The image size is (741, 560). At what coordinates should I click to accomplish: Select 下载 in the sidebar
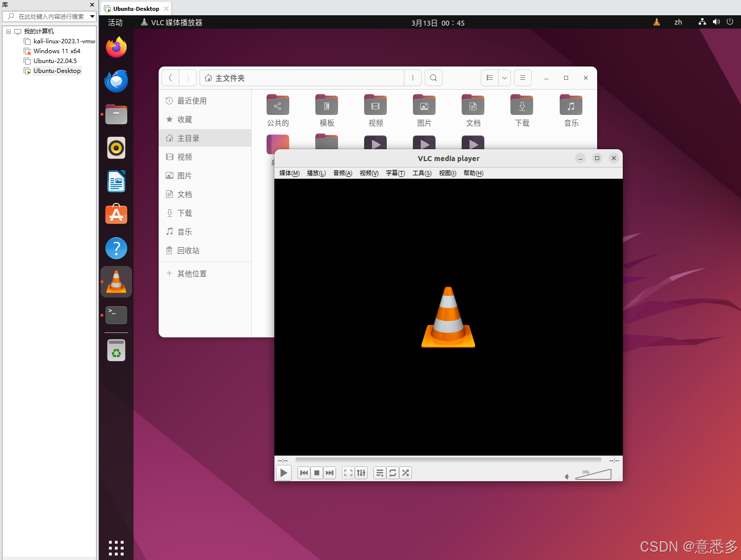205,213
